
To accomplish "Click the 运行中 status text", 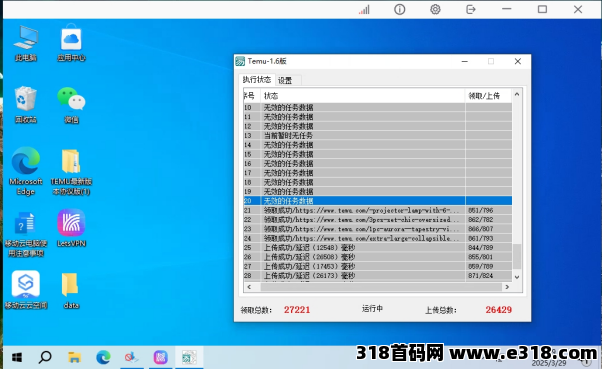I will click(372, 309).
